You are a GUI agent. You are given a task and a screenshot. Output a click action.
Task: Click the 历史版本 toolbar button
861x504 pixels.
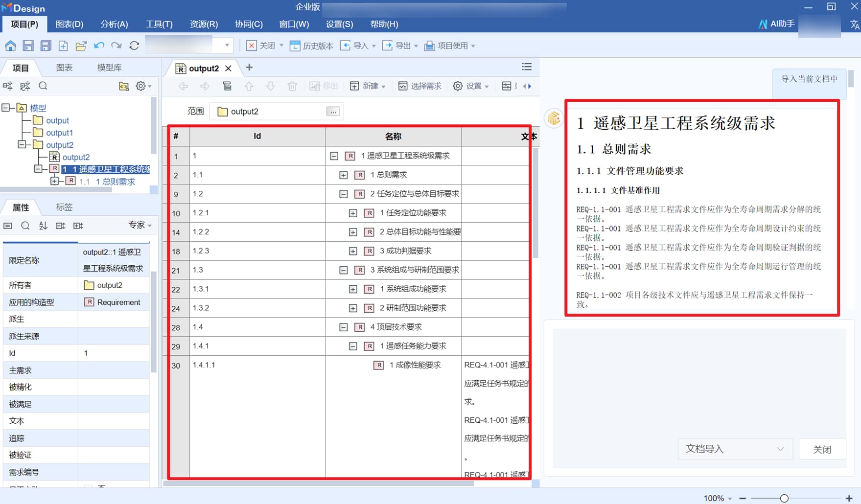click(x=311, y=46)
